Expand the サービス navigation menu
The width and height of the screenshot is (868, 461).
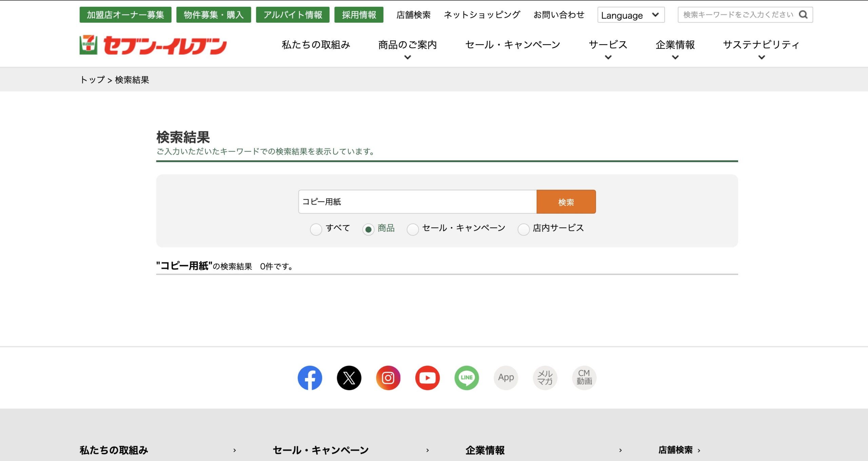click(x=608, y=45)
